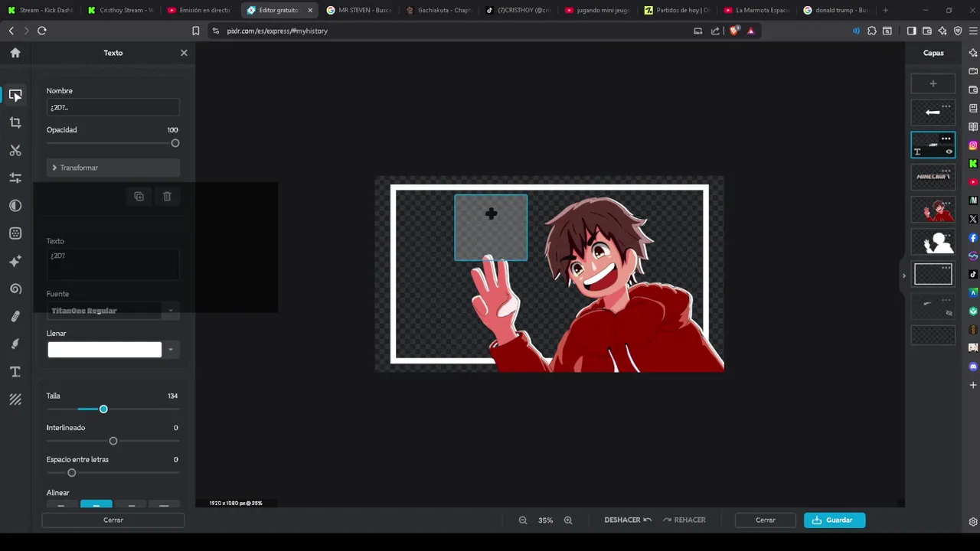Select the Draw brush tool

tap(15, 344)
